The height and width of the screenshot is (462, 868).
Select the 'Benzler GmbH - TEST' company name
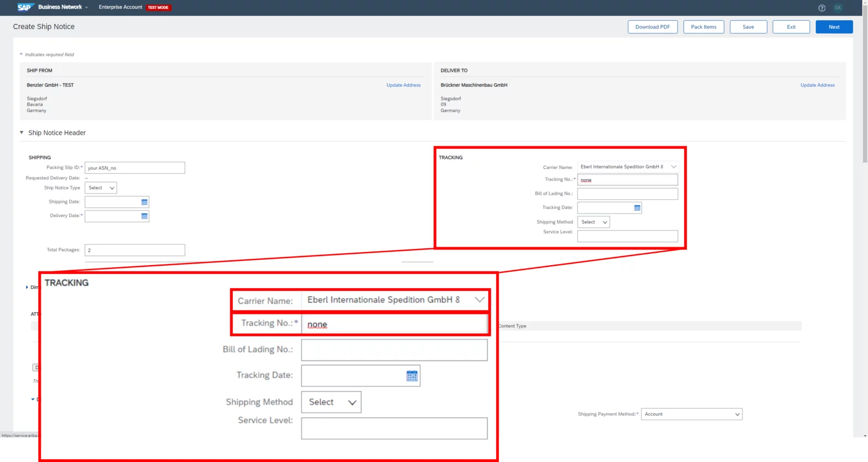[50, 85]
